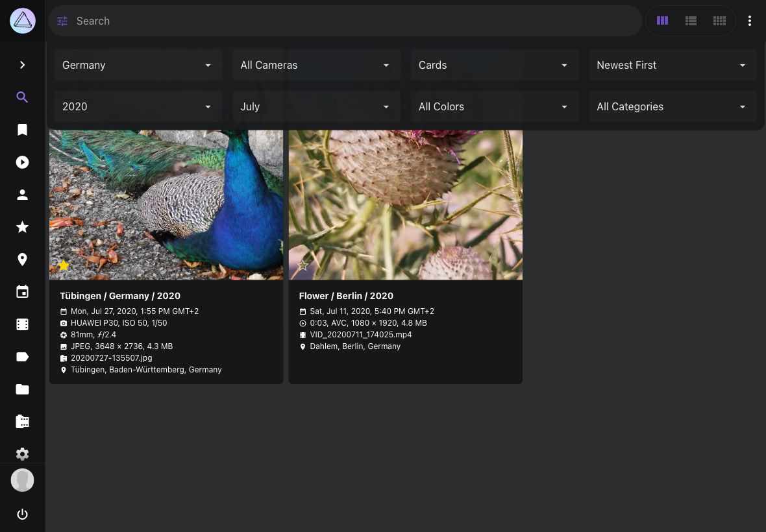The height and width of the screenshot is (532, 766).
Task: Open the People section
Action: [23, 195]
